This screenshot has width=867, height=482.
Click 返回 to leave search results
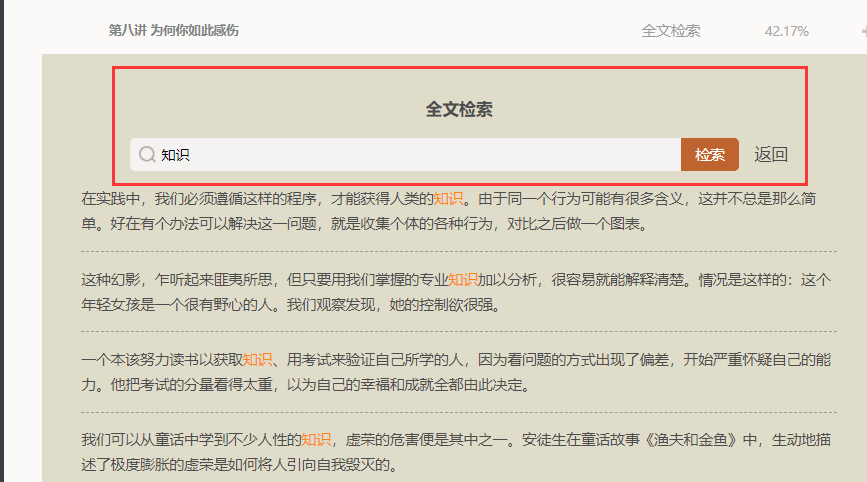click(770, 155)
